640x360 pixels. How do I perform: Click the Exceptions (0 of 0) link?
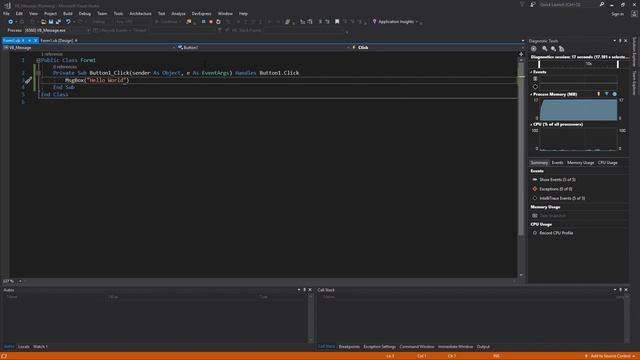(556, 189)
